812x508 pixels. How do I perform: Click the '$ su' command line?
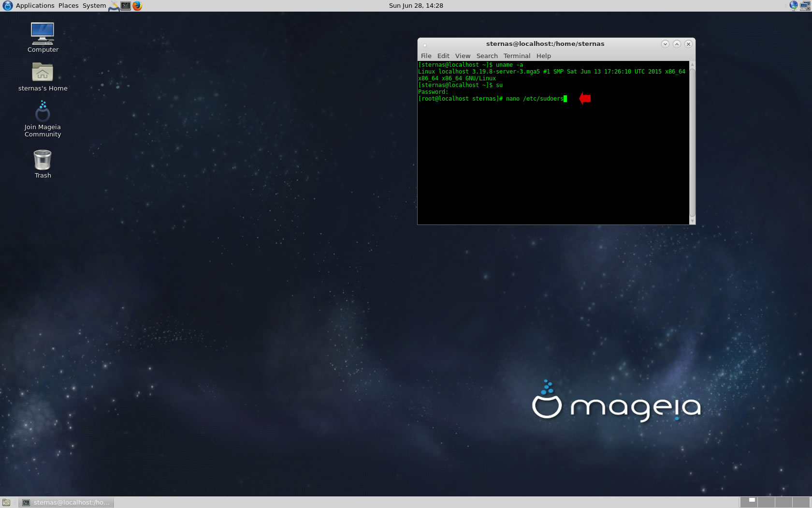pos(460,85)
